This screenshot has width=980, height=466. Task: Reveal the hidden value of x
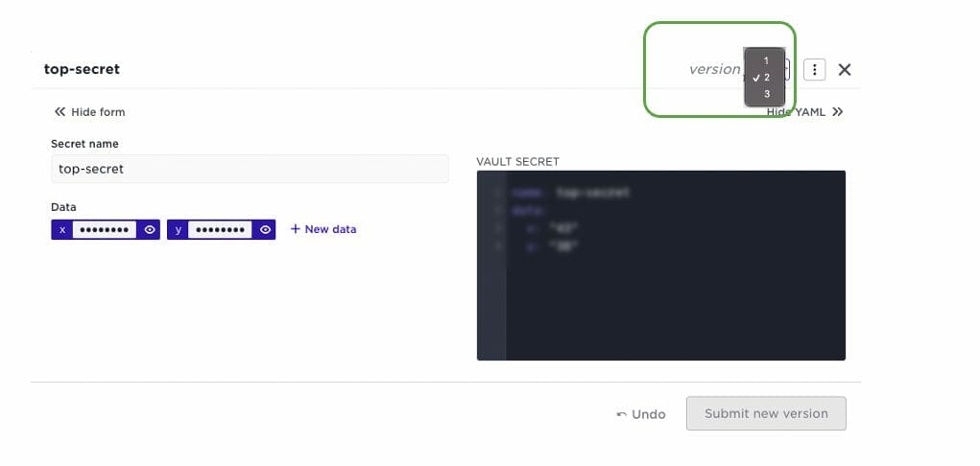coord(150,230)
